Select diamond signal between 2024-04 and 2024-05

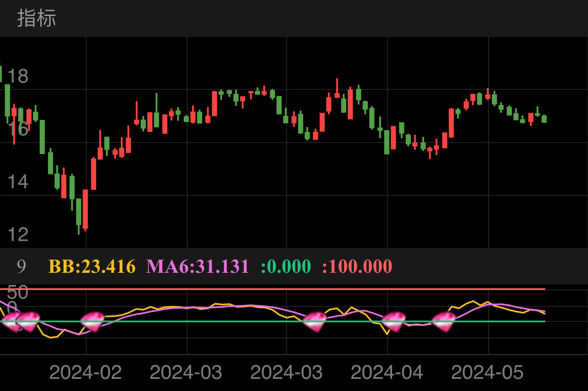tap(443, 321)
